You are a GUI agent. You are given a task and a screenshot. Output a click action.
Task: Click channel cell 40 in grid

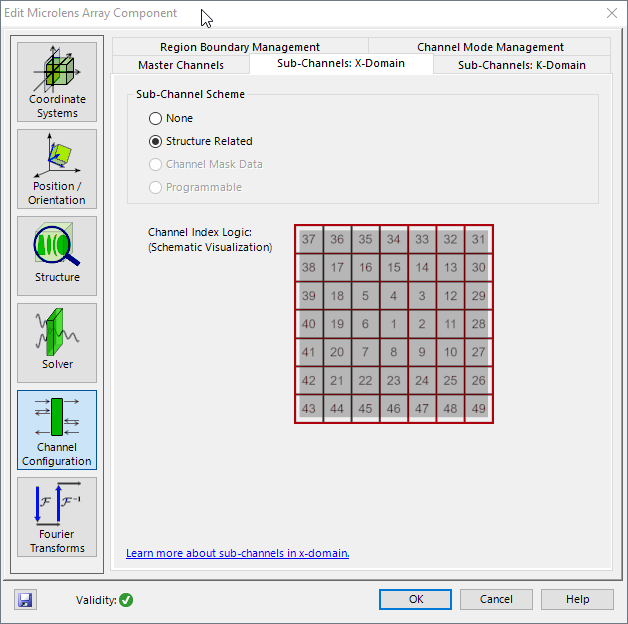tap(309, 324)
